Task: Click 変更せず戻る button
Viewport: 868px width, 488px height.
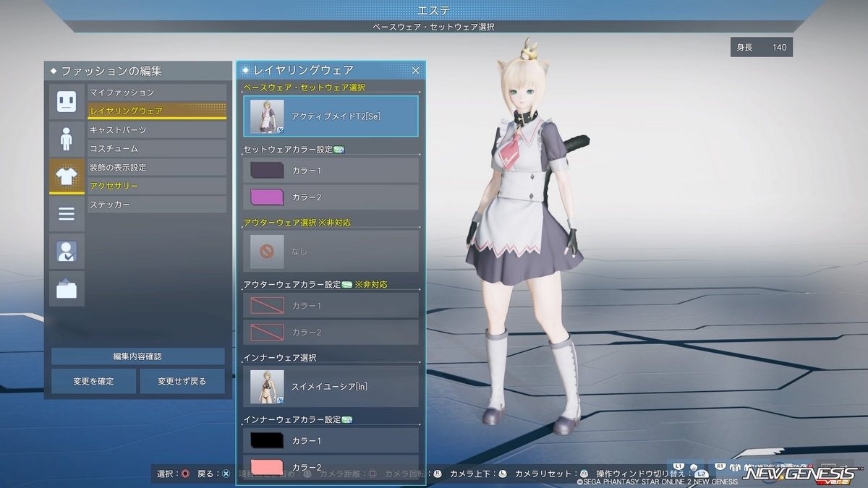Action: coord(182,381)
